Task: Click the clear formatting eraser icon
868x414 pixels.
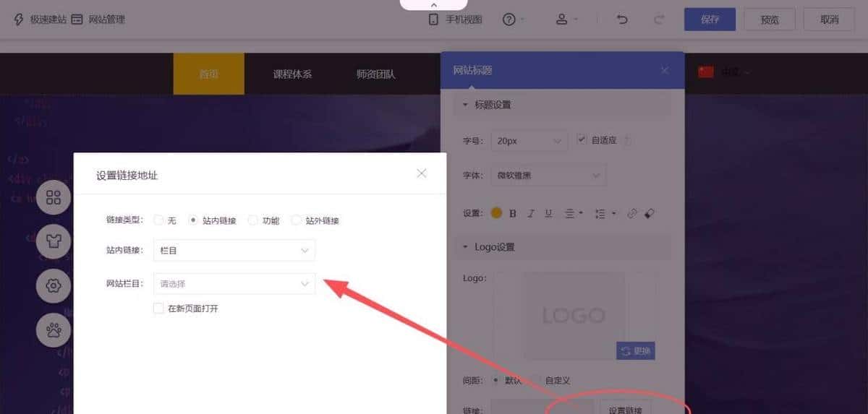Action: tap(649, 213)
